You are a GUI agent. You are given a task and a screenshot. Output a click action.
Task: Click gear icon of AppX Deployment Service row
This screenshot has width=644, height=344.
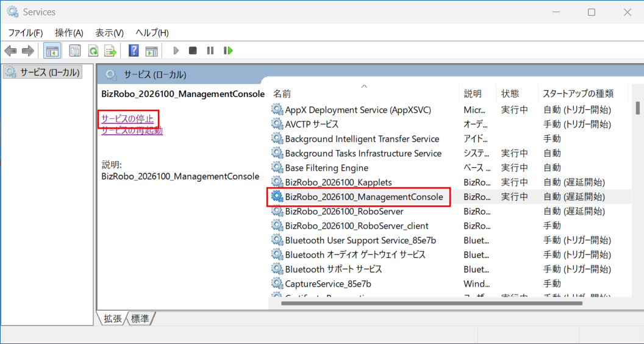(x=277, y=110)
